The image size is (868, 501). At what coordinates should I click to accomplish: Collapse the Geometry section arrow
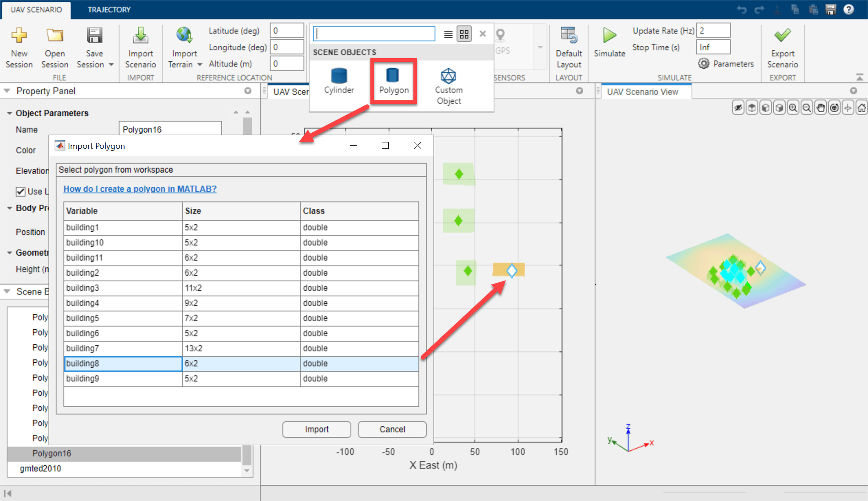[10, 253]
